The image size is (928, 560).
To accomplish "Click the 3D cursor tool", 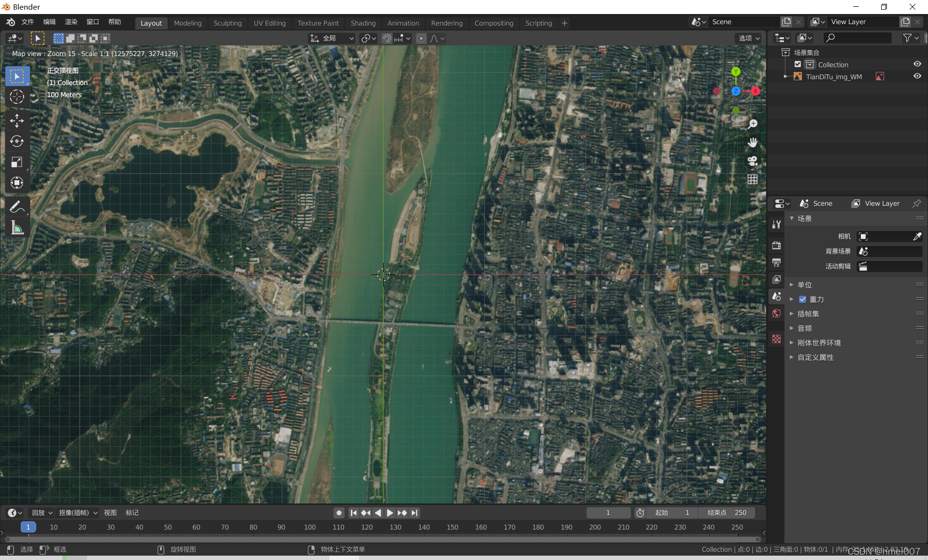I will click(x=17, y=97).
